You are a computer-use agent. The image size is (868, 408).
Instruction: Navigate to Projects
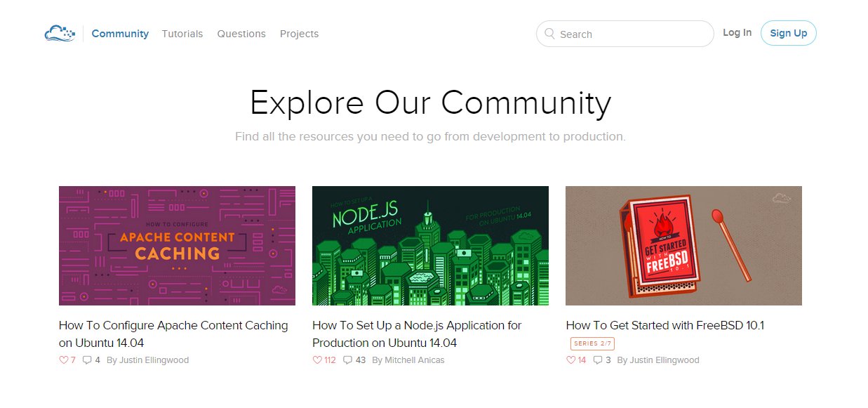(x=299, y=34)
